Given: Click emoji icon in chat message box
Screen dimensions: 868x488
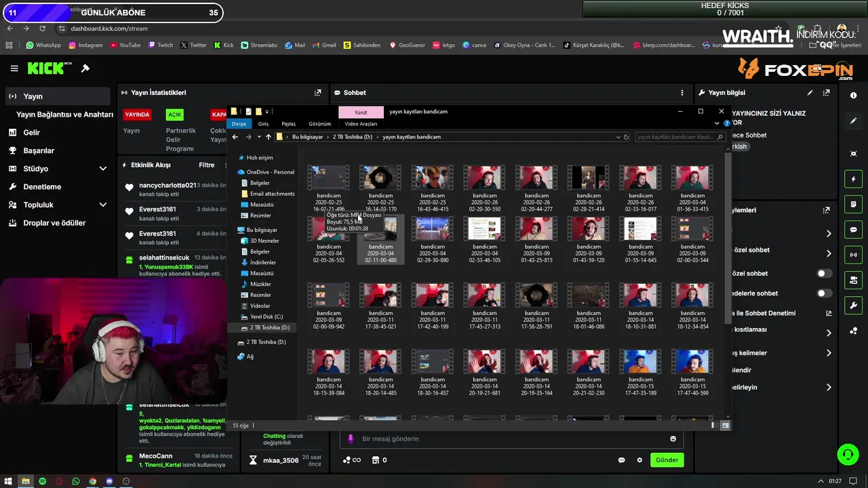Looking at the screenshot, I should tap(673, 439).
